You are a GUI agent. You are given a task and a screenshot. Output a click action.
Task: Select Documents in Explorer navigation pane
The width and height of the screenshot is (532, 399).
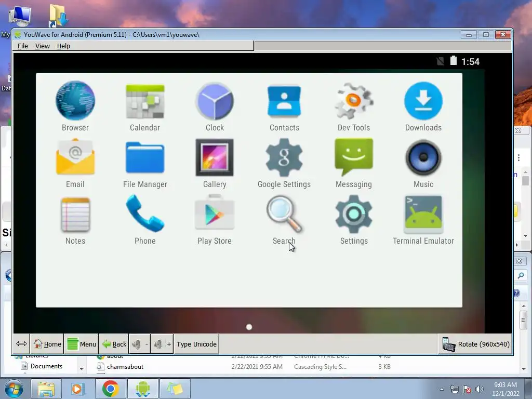[x=46, y=366]
